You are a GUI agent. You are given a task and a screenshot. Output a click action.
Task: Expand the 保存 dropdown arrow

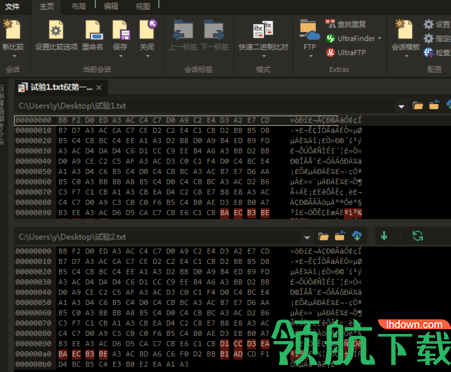click(121, 56)
